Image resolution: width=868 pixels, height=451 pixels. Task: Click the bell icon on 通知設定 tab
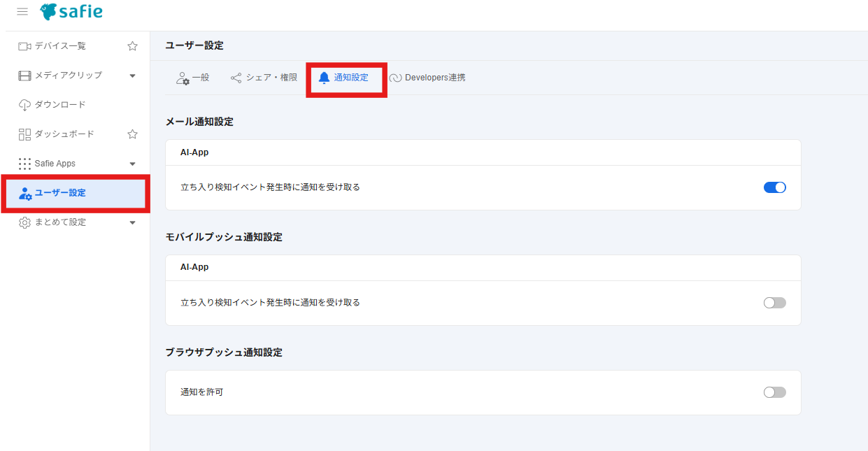[324, 78]
